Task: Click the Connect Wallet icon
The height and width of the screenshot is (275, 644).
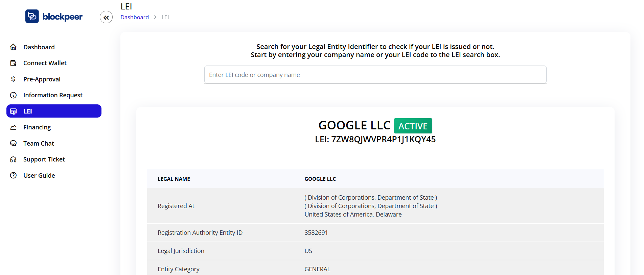Action: [x=13, y=63]
